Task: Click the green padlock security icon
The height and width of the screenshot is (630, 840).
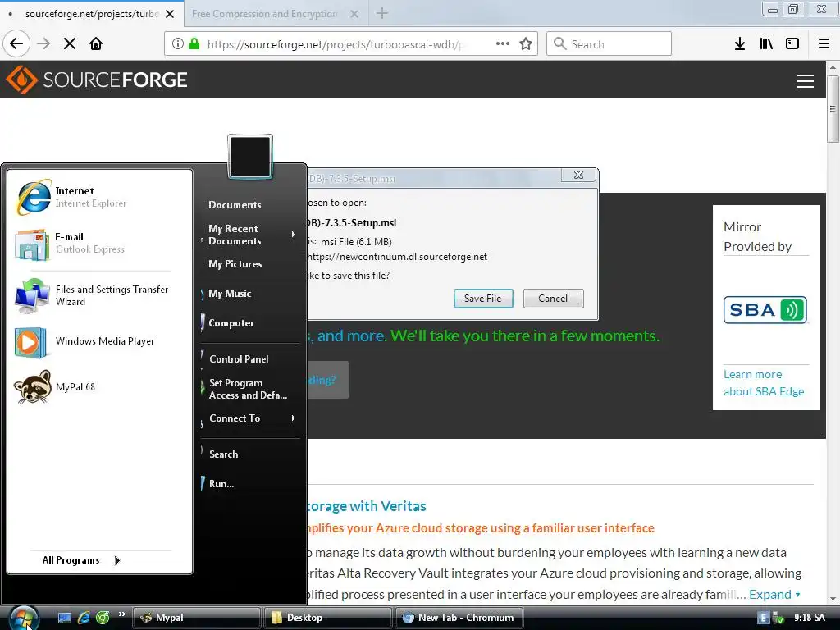Action: tap(194, 44)
